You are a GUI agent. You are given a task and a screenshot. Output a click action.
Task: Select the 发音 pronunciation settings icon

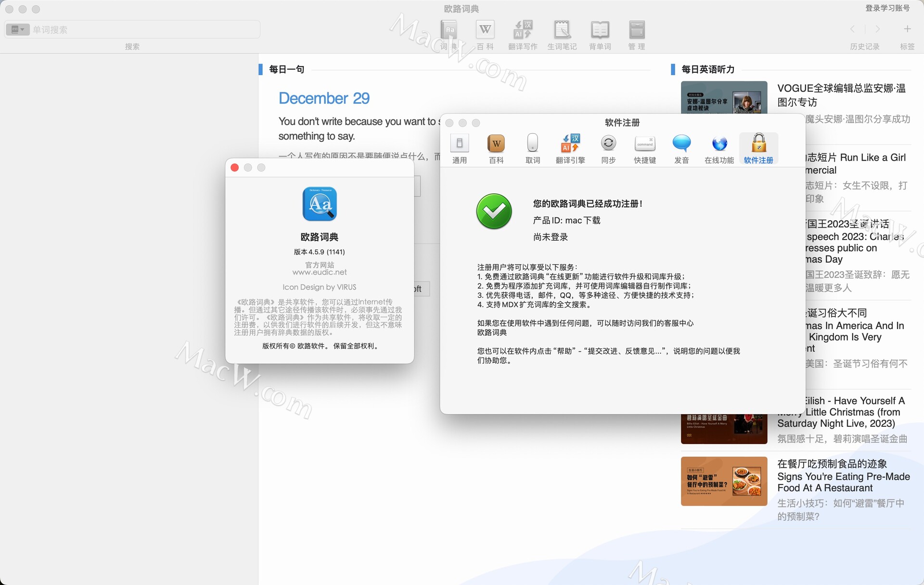pos(681,147)
